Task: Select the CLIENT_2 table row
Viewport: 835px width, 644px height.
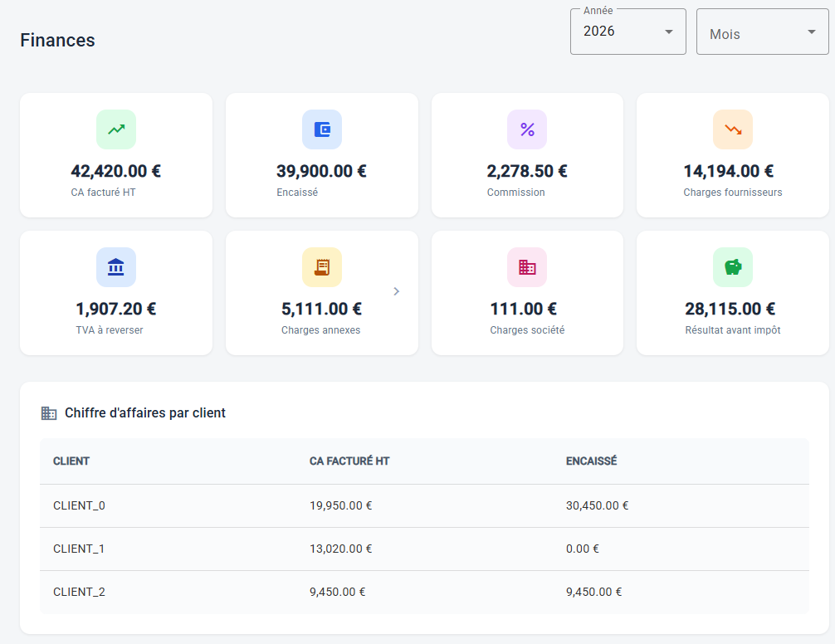Action: point(424,592)
